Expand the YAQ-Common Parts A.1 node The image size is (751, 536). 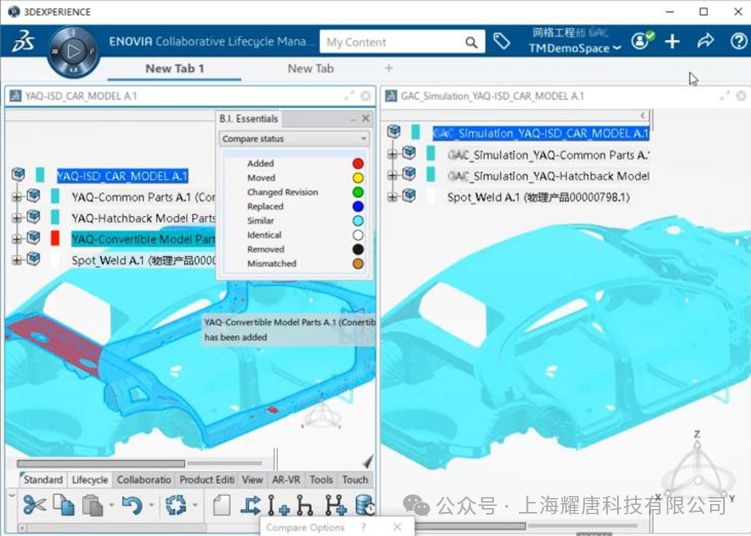[17, 196]
